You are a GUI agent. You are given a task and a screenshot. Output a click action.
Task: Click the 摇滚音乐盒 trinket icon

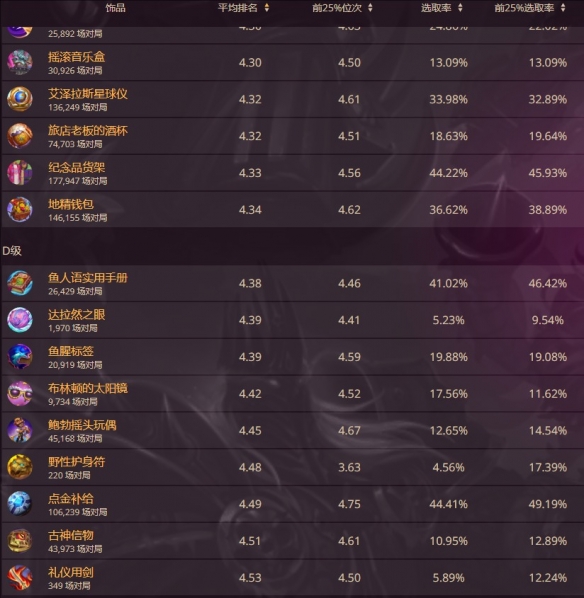pos(19,63)
